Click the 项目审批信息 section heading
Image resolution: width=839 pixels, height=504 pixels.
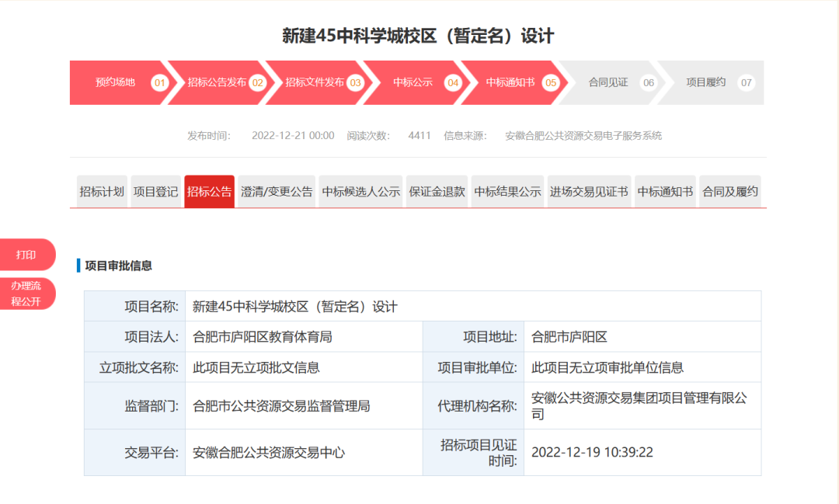pyautogui.click(x=118, y=266)
